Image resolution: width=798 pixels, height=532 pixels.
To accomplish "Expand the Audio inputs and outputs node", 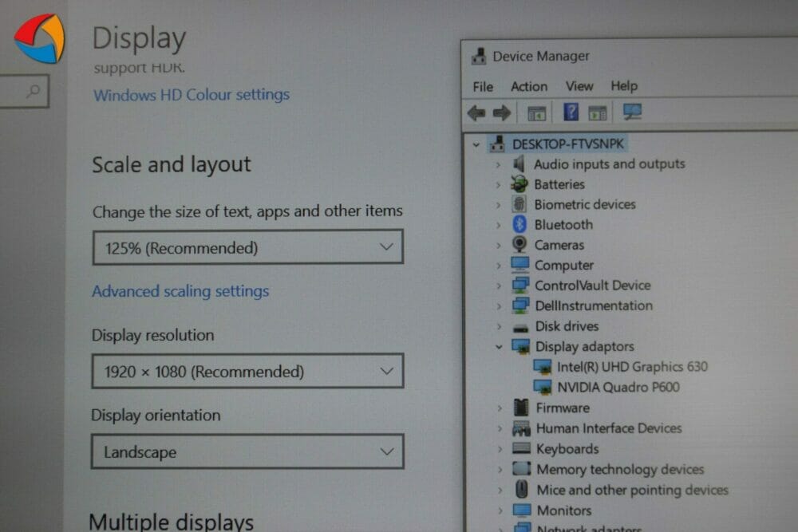I will (498, 164).
